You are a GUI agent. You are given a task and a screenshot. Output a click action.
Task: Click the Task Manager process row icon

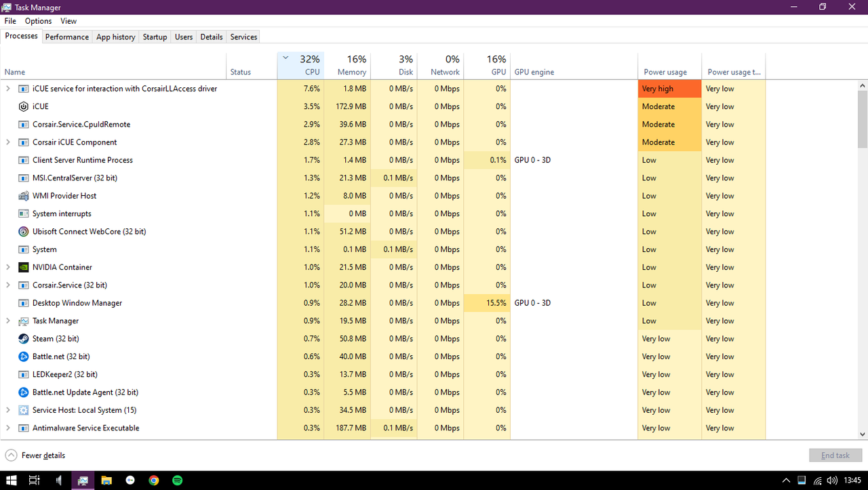point(24,321)
